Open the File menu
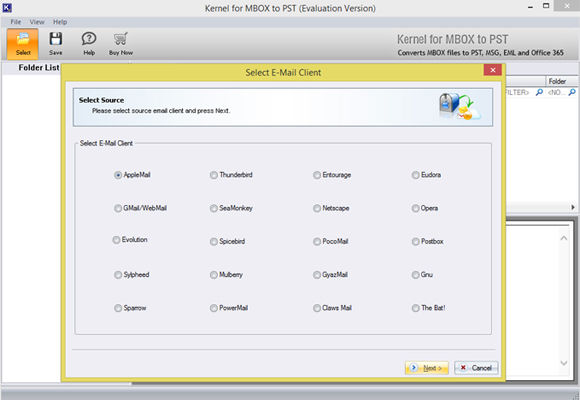 coord(16,22)
